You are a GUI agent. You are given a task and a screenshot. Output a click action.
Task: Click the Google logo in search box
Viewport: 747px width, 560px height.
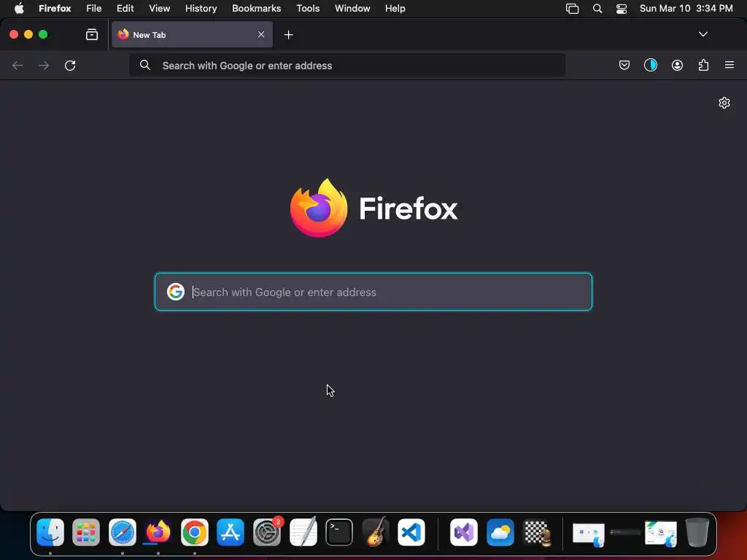pyautogui.click(x=175, y=292)
